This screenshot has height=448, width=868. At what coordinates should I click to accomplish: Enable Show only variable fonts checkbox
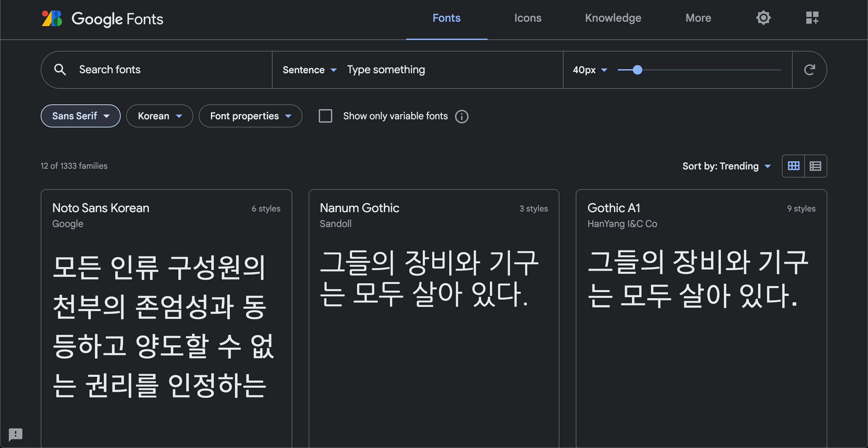click(325, 116)
